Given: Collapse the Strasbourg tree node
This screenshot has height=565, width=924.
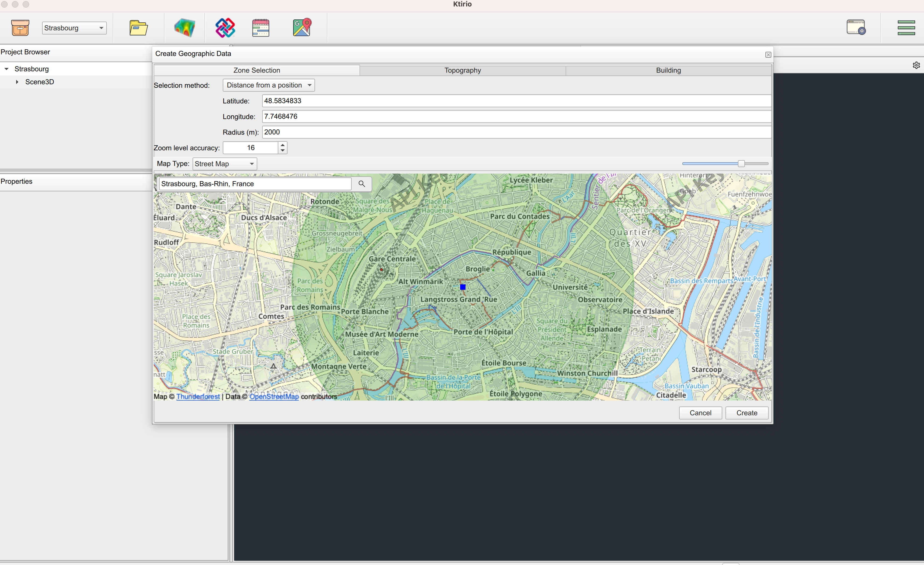Looking at the screenshot, I should tap(6, 69).
